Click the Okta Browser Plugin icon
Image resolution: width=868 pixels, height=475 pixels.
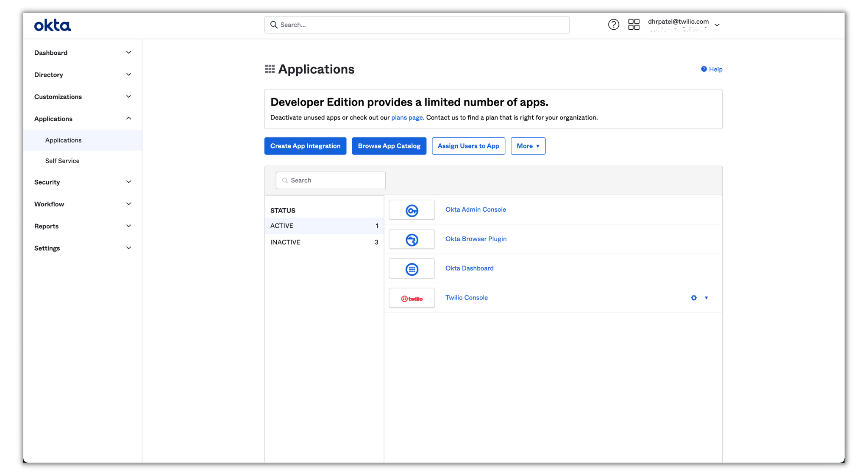click(x=412, y=239)
